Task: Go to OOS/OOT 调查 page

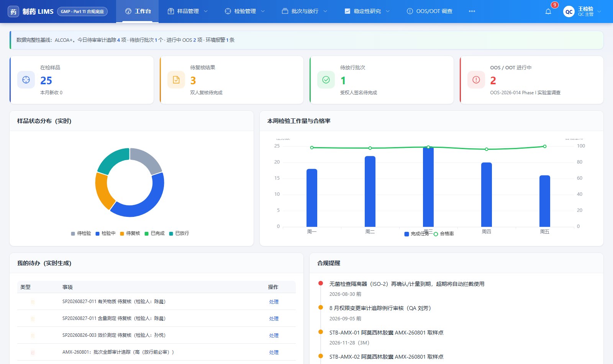Action: click(429, 11)
